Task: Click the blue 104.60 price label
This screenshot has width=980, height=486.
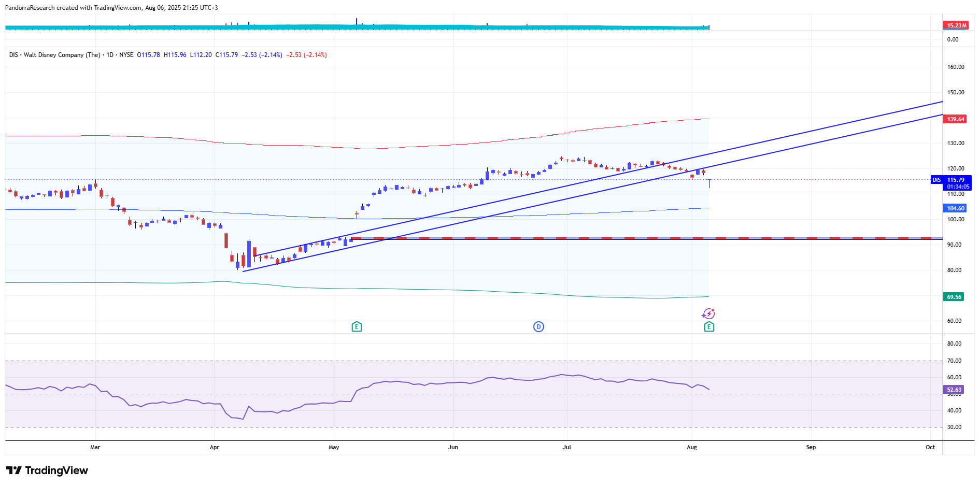Action: (955, 208)
